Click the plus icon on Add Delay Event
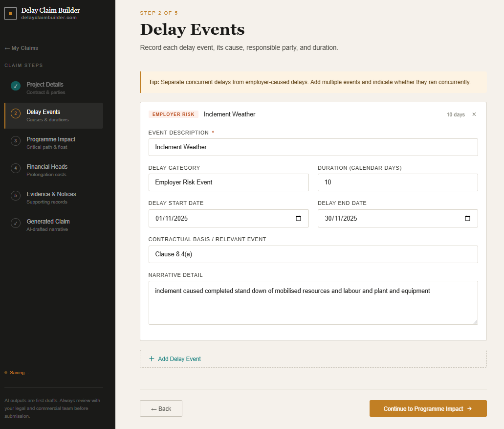 151,359
